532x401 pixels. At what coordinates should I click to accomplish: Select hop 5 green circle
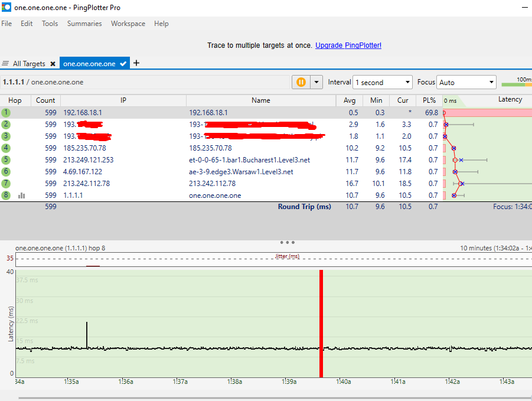pos(6,160)
